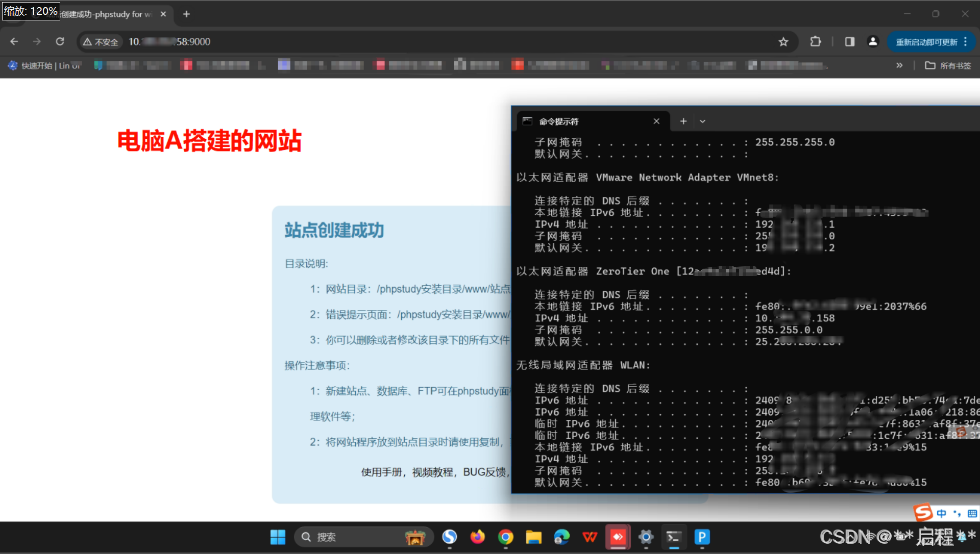Close the 命令提示符 terminal tab
The height and width of the screenshot is (554, 980).
pos(656,121)
